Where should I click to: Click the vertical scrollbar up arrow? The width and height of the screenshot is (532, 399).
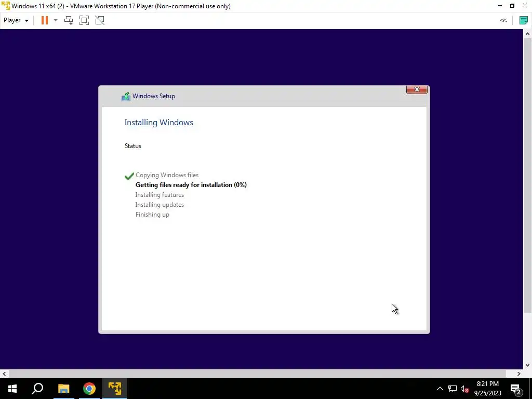tap(528, 34)
